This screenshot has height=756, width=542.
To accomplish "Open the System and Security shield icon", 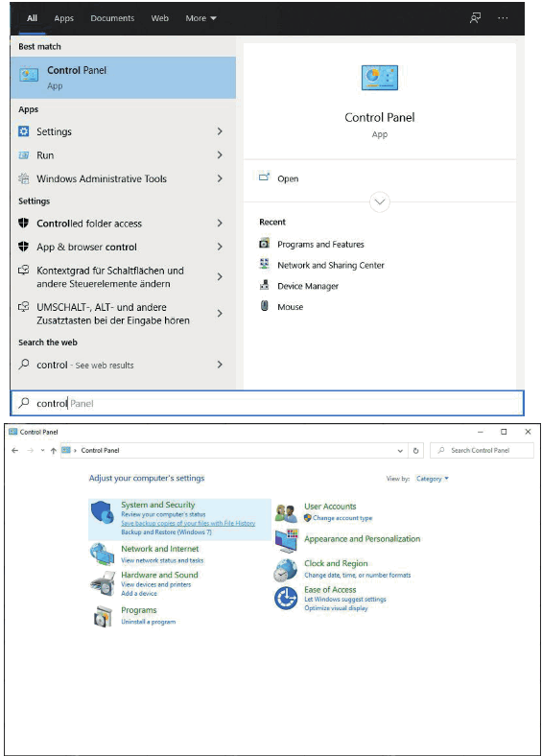I will point(103,512).
